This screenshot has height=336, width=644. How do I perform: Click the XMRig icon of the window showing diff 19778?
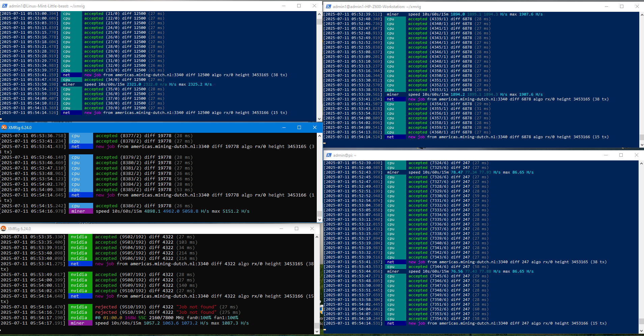(x=4, y=127)
